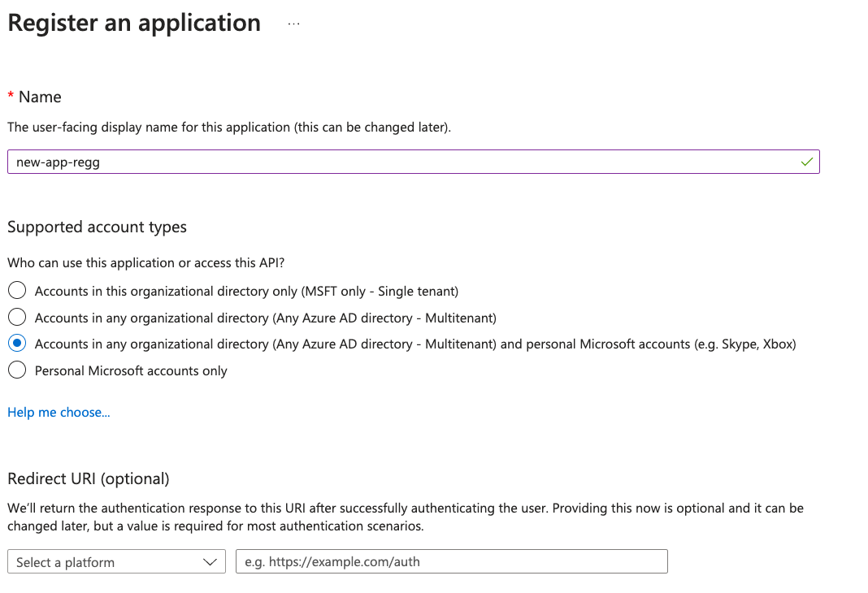868x593 pixels.
Task: Select Personal Microsoft accounts only
Action: [16, 370]
